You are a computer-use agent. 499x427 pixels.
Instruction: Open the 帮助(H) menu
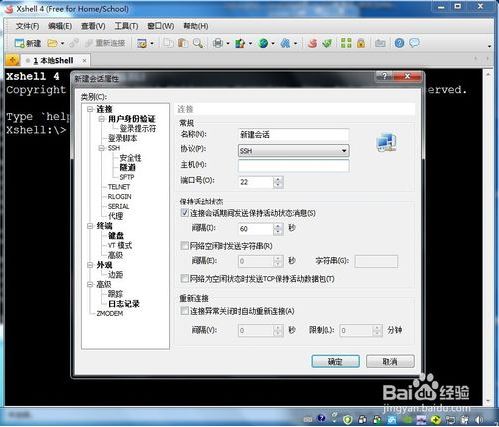click(x=196, y=26)
